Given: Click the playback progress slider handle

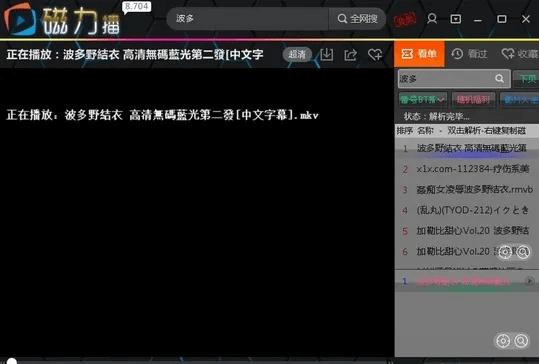Looking at the screenshot, I should (11, 361).
